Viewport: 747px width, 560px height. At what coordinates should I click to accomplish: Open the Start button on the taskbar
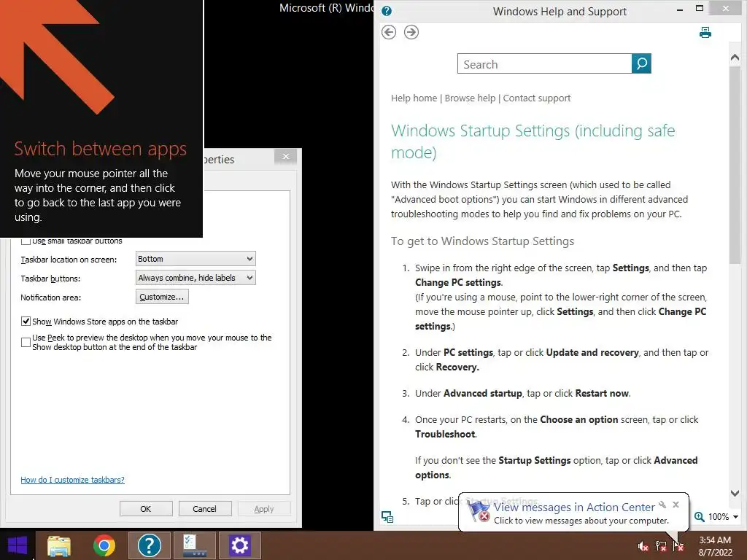tap(18, 545)
